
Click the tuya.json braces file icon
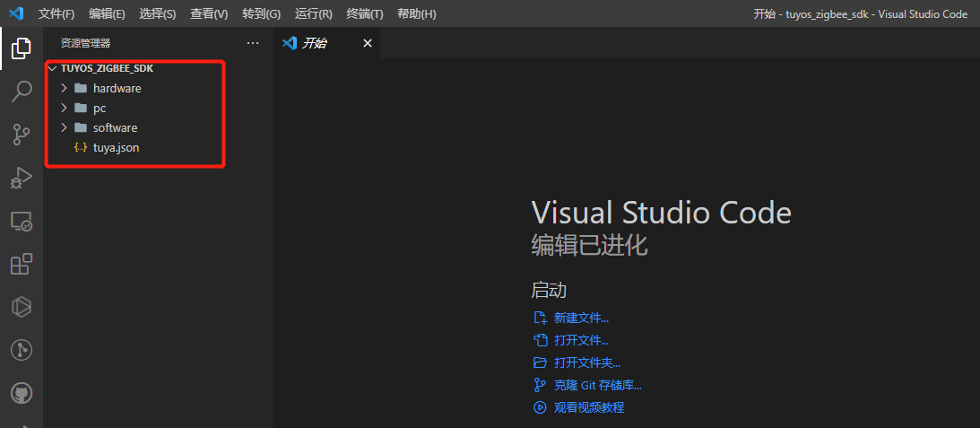click(81, 148)
